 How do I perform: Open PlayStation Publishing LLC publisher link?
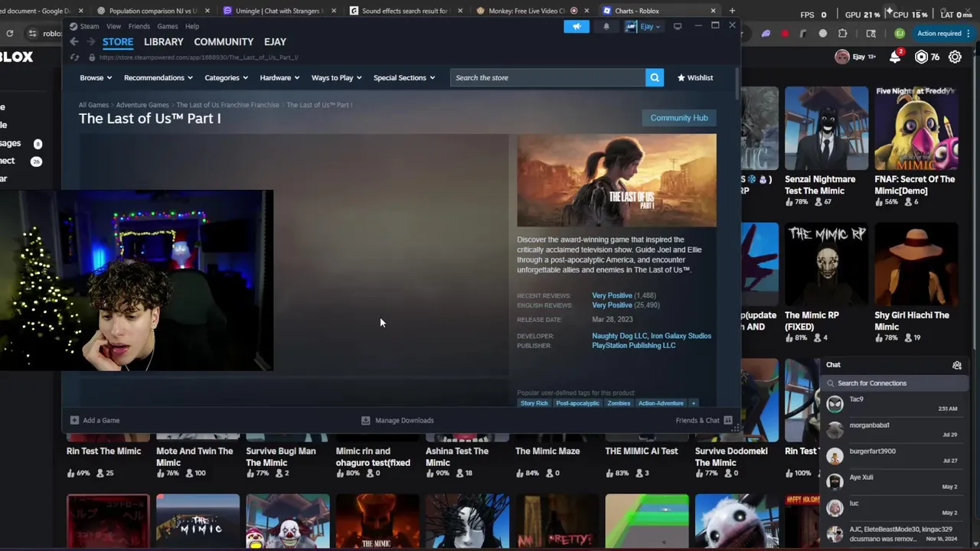click(x=633, y=346)
